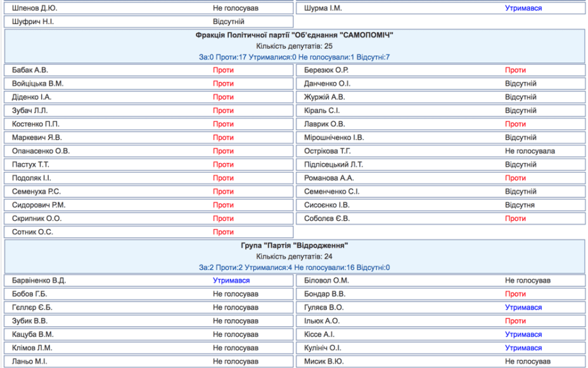Image resolution: width=588 pixels, height=368 pixels.
Task: Click the name "Семенченко С.І."
Action: tap(331, 192)
